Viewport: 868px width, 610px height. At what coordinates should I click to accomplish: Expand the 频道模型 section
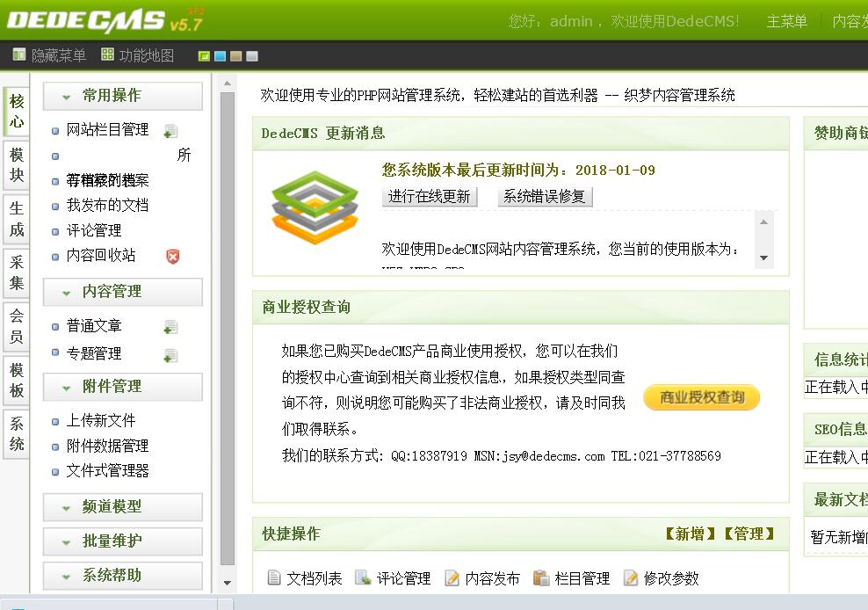pyautogui.click(x=123, y=506)
